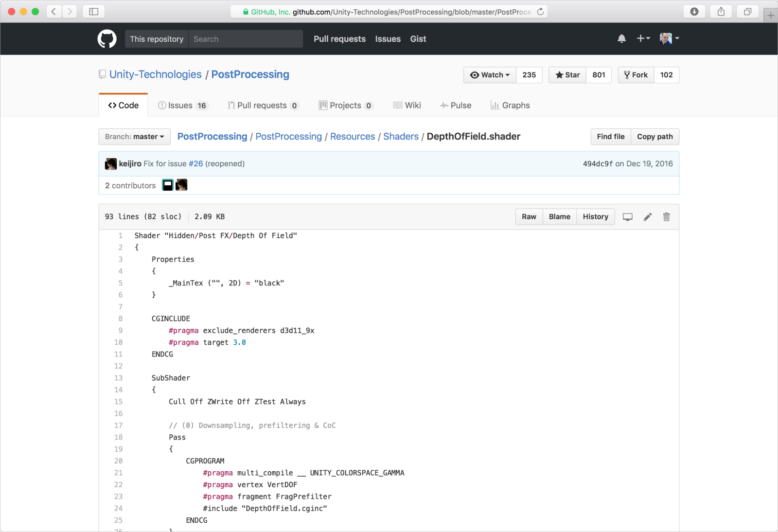View Raw file contents
This screenshot has width=778, height=532.
[529, 217]
